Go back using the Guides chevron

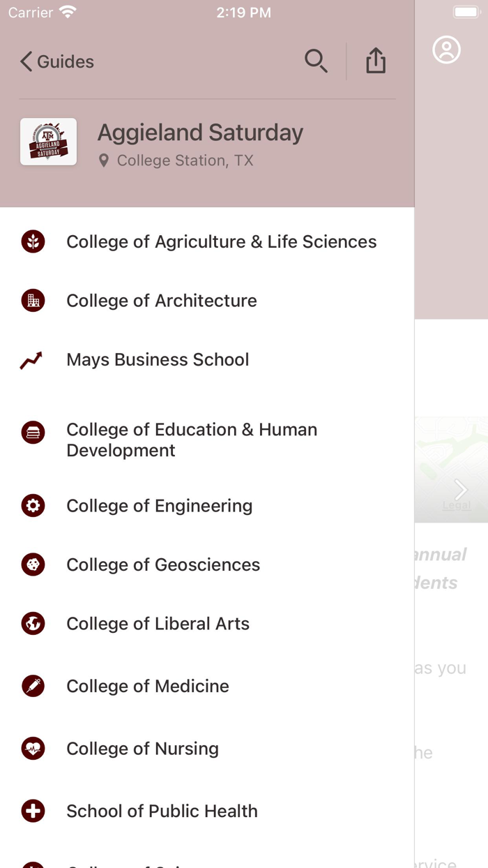click(x=56, y=61)
